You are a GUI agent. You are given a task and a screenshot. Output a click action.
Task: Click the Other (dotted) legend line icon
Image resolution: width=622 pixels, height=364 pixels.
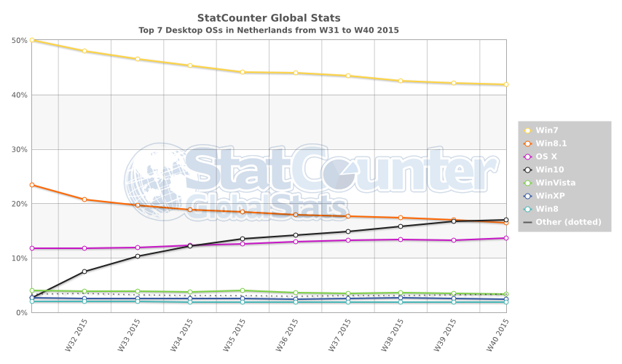click(x=529, y=222)
